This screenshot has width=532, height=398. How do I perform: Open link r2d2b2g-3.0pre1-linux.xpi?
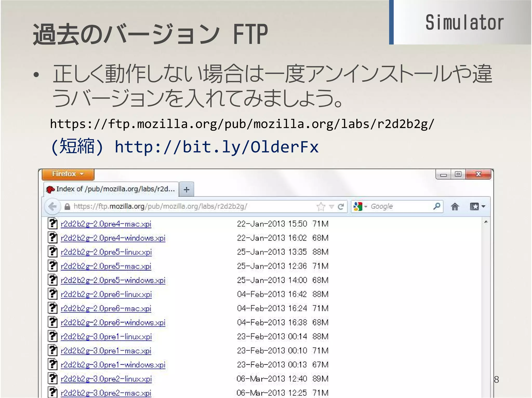click(x=106, y=337)
